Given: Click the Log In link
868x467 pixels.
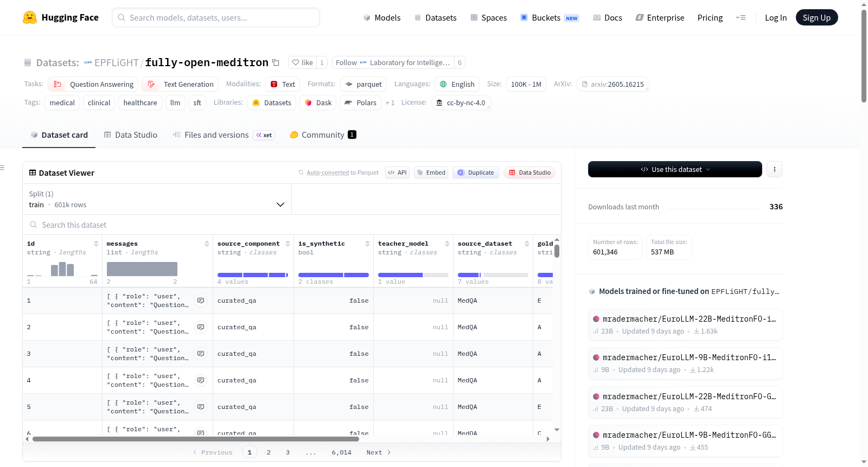Looking at the screenshot, I should click(x=776, y=17).
